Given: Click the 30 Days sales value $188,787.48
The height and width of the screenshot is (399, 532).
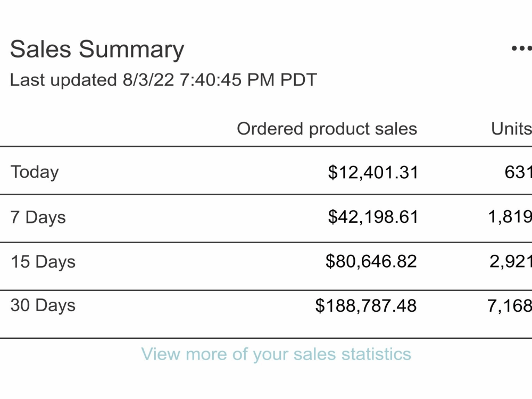Looking at the screenshot, I should click(x=366, y=306).
